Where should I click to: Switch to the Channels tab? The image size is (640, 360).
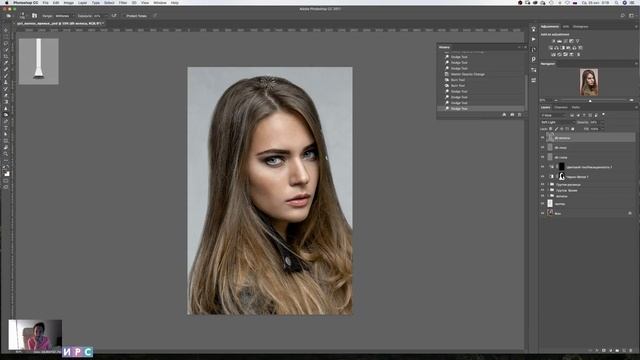[x=561, y=107]
